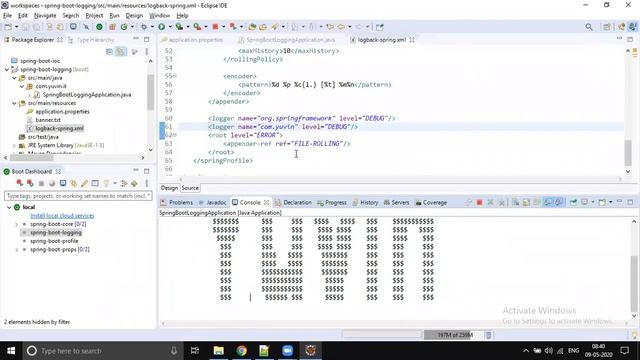Image resolution: width=640 pixels, height=360 pixels.
Task: Toggle Link with Editor in Package Explorer
Action: click(121, 52)
